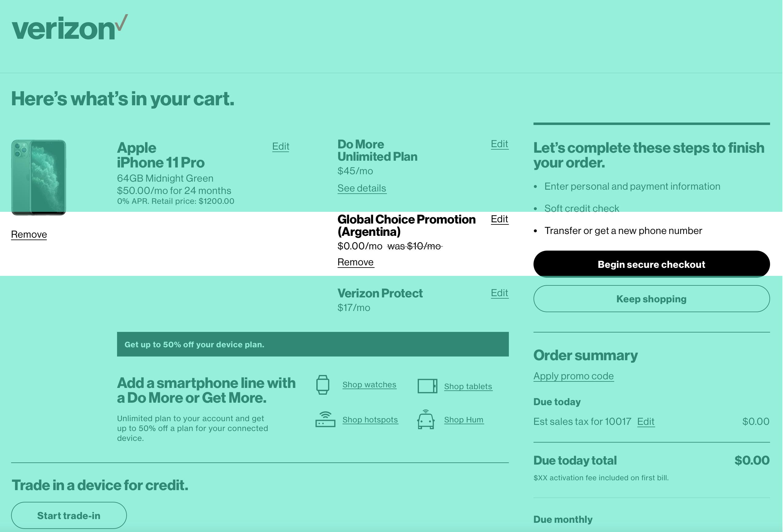Remove the Global Choice Promotion

tap(355, 262)
